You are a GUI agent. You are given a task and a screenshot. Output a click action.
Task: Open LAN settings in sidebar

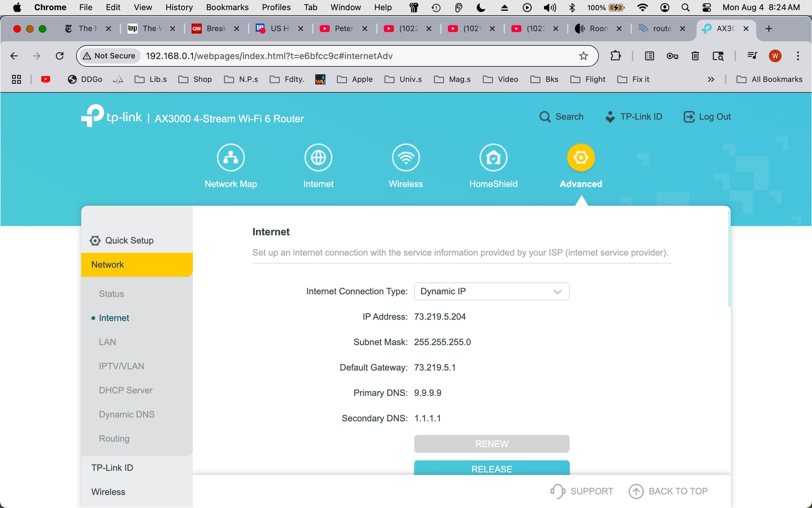point(107,342)
